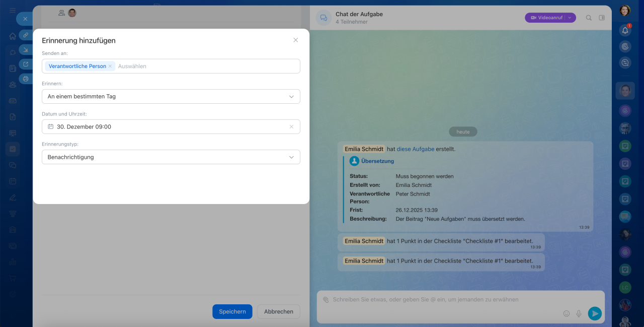The width and height of the screenshot is (644, 327).
Task: Click the copy link icon
Action: coord(26,35)
